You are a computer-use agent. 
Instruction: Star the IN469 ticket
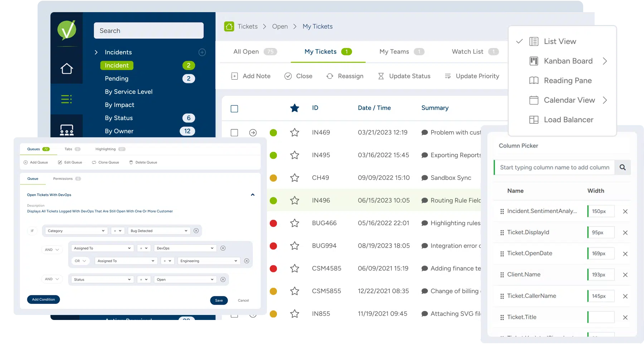(294, 133)
